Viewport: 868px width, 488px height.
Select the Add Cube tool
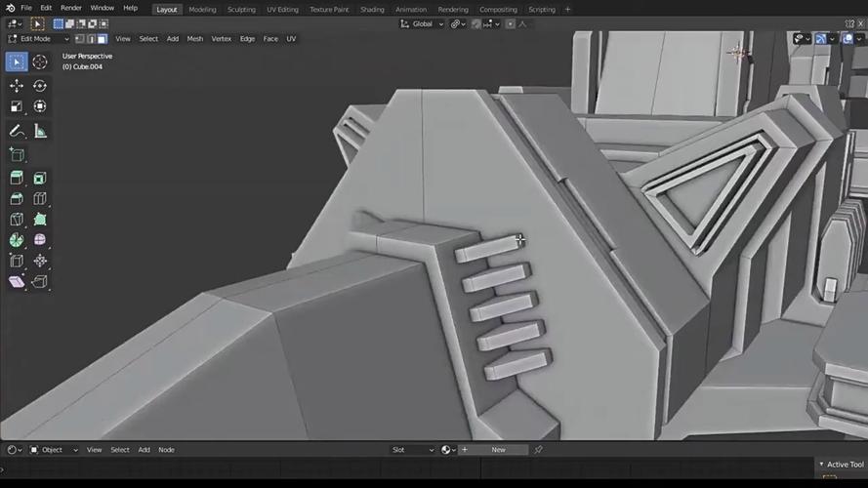(17, 155)
